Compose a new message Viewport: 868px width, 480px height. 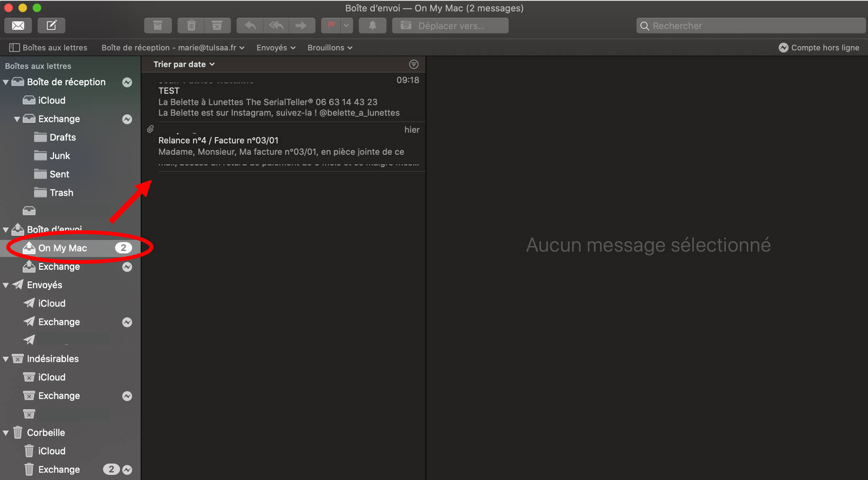click(51, 26)
